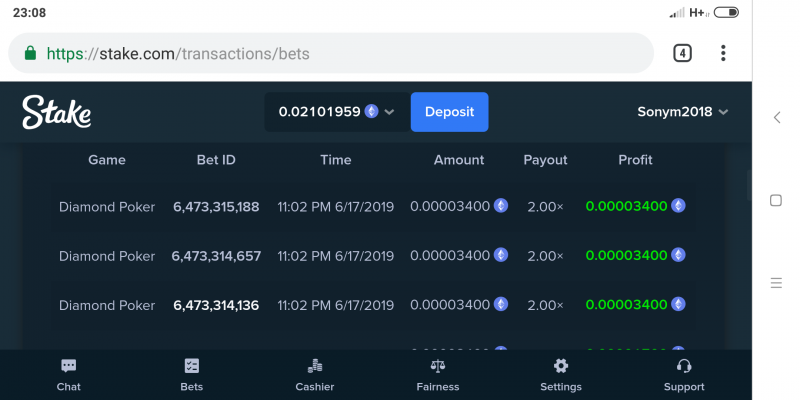Open the Bets checklist icon
The height and width of the screenshot is (400, 800).
[x=192, y=366]
